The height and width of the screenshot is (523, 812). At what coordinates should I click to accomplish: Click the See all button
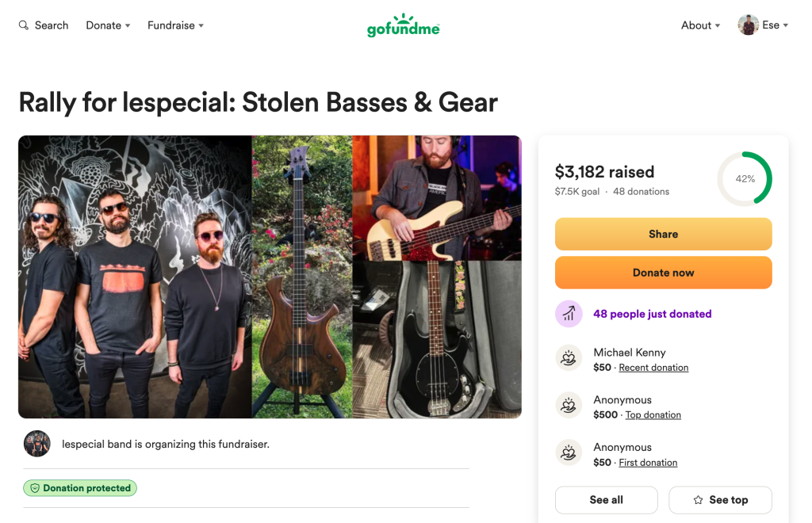point(606,500)
